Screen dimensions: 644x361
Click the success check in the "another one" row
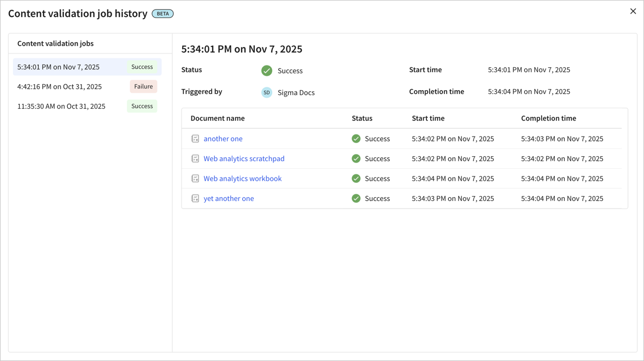(356, 138)
